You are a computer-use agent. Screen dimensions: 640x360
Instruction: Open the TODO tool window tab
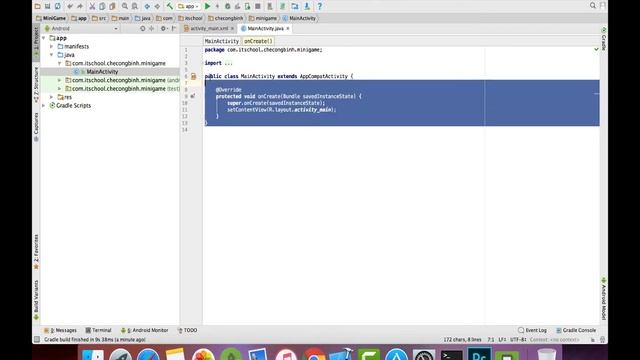187,330
